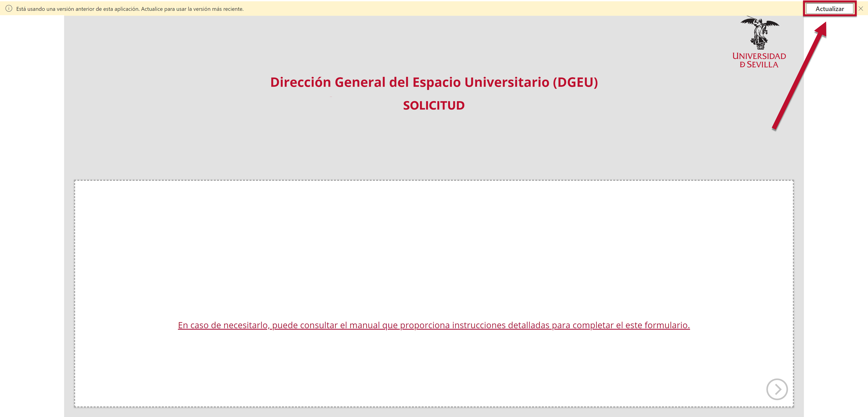Click the SOLICITUD heading text
The width and height of the screenshot is (868, 417).
(434, 105)
